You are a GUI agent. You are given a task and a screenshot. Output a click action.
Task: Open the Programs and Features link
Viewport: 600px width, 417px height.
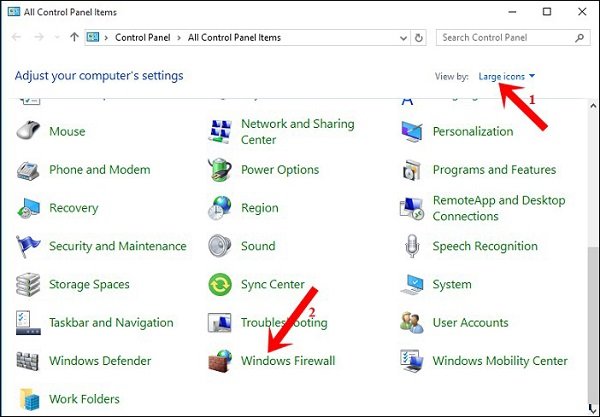point(494,170)
